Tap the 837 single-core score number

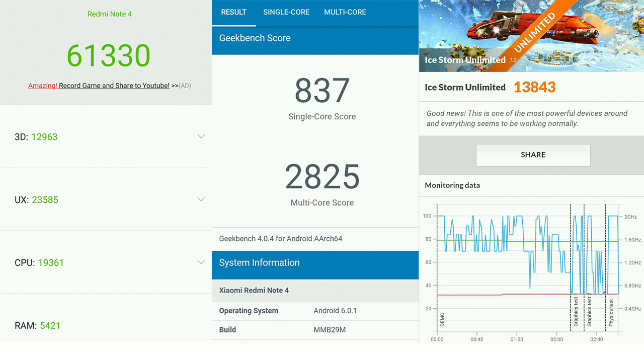322,91
